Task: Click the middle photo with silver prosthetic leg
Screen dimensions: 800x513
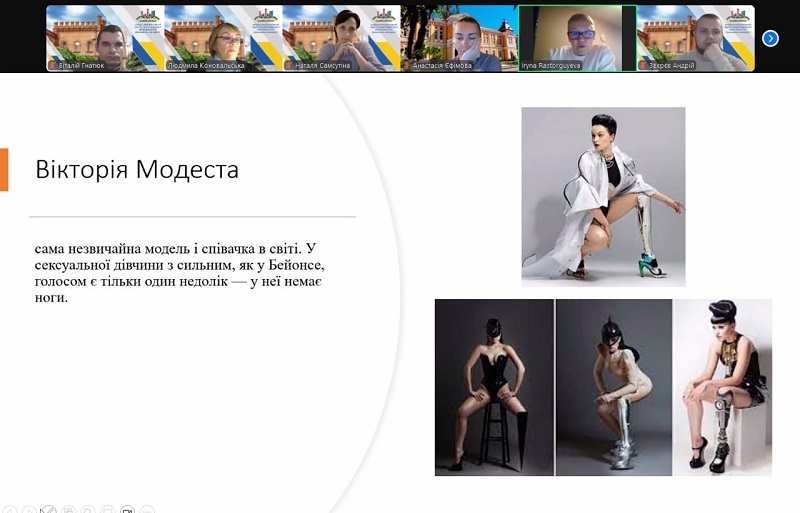Action: 614,387
